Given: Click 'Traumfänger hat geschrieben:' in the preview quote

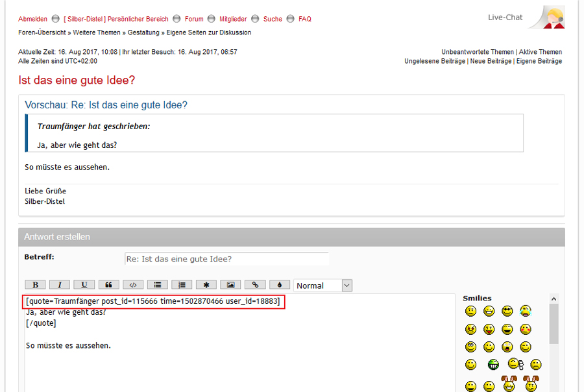Looking at the screenshot, I should tap(93, 127).
